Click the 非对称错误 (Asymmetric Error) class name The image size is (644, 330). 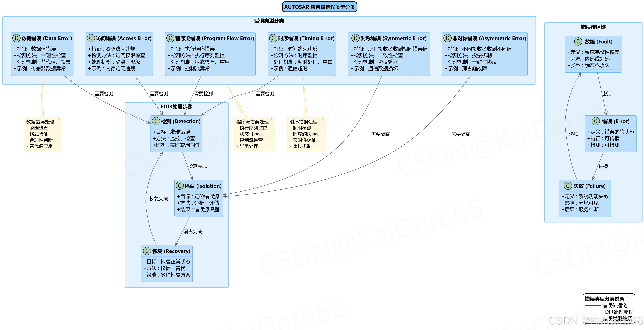tap(489, 38)
